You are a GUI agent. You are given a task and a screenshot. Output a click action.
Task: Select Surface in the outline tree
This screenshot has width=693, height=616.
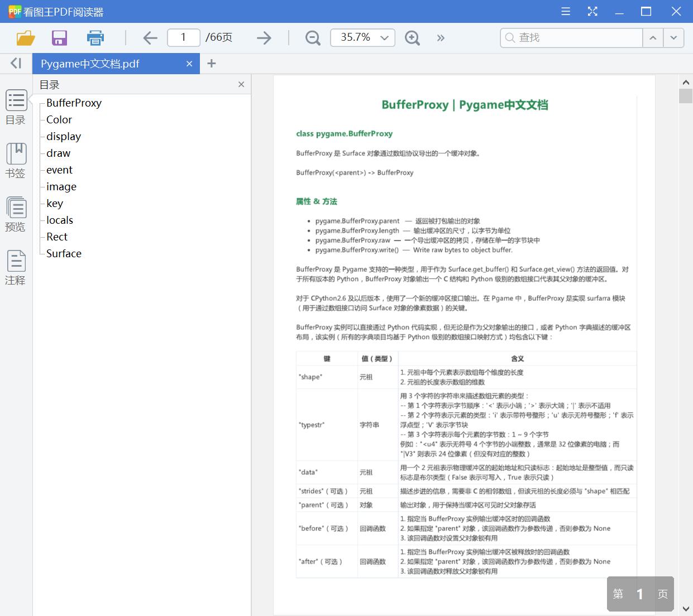[x=63, y=253]
